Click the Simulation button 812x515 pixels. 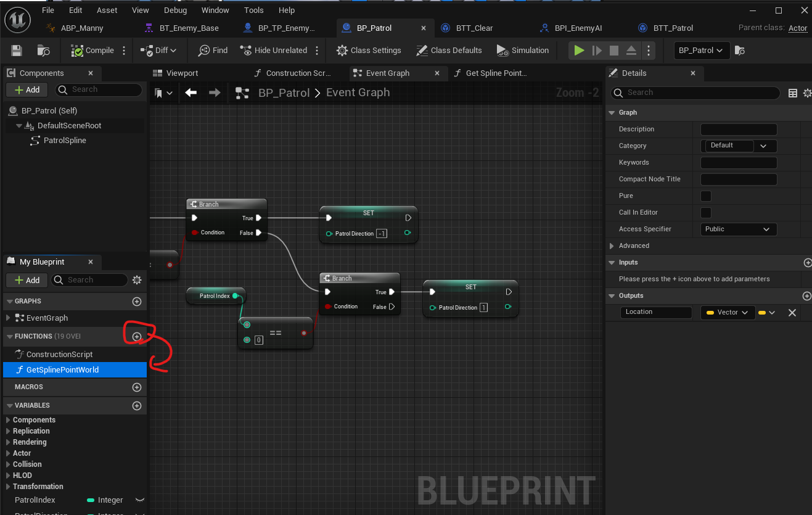coord(522,51)
